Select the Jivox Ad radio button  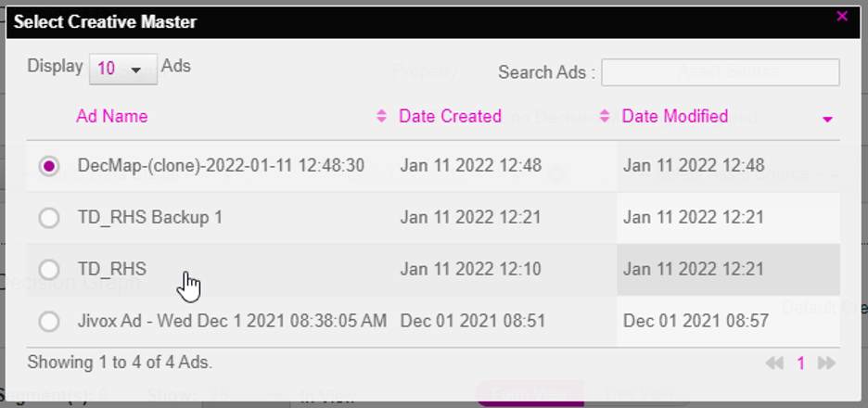49,321
